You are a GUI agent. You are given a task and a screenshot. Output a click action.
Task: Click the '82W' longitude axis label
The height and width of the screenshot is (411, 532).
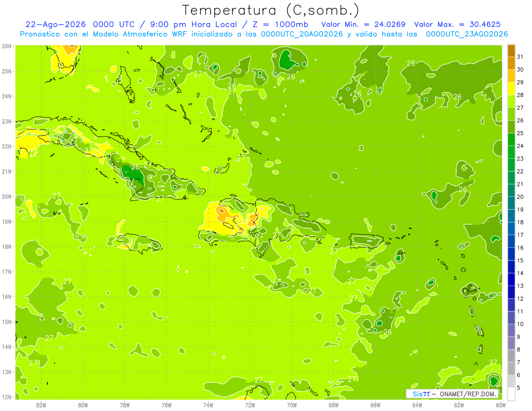click(x=41, y=404)
